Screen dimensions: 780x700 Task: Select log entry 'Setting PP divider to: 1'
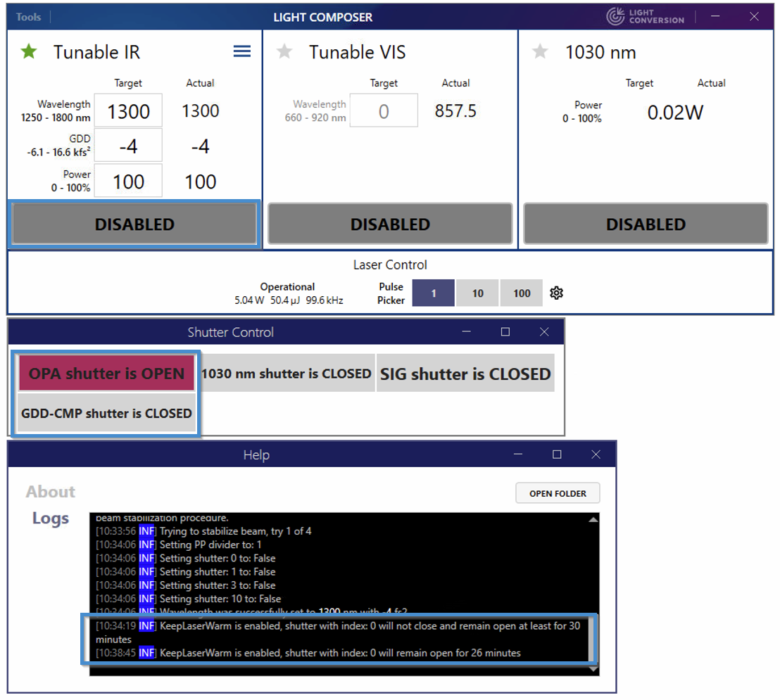coord(179,545)
